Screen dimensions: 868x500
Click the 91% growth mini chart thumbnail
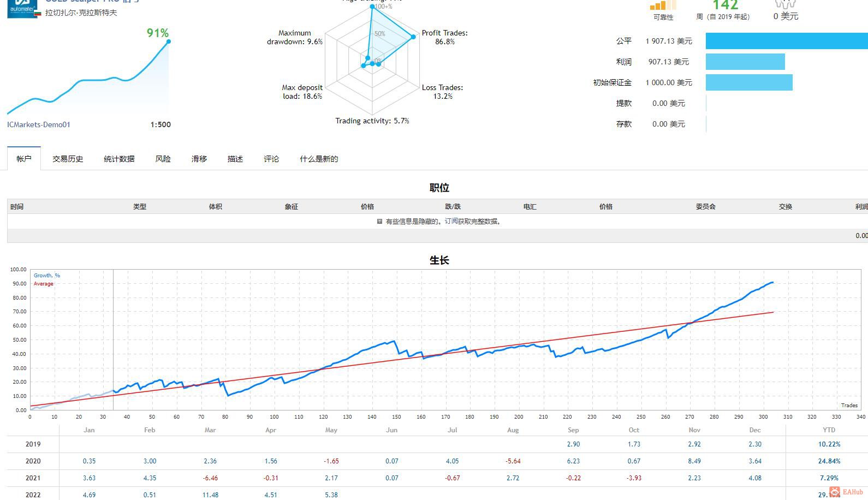point(88,76)
